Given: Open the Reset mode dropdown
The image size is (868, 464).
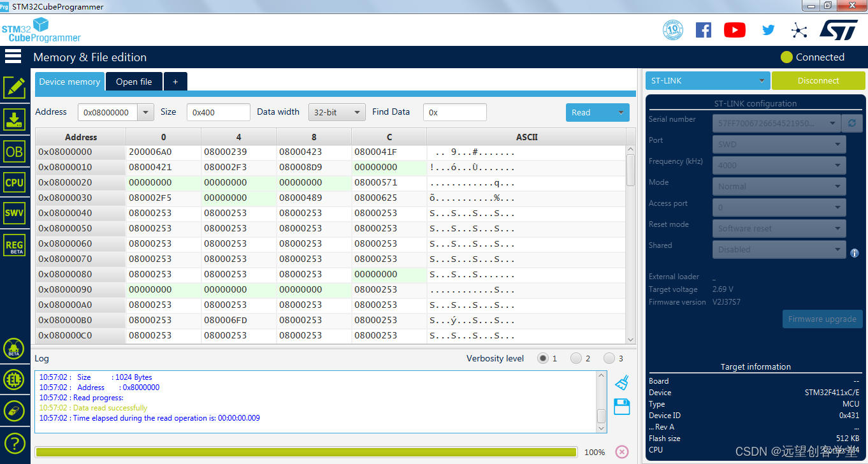Looking at the screenshot, I should [779, 228].
